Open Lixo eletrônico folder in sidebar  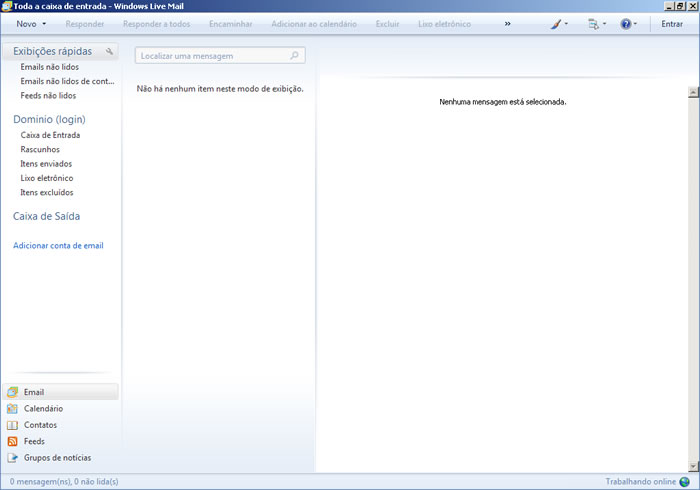tap(47, 178)
